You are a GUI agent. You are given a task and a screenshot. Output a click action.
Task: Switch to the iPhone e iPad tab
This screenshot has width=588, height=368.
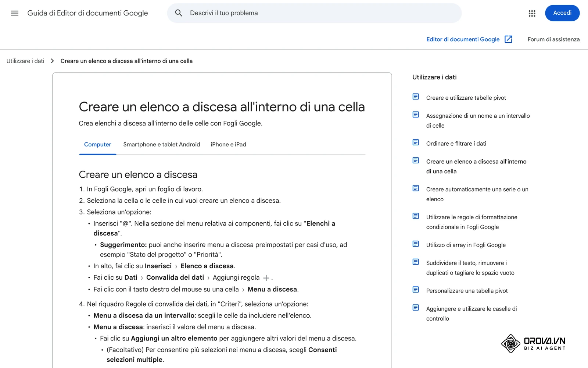tap(228, 145)
